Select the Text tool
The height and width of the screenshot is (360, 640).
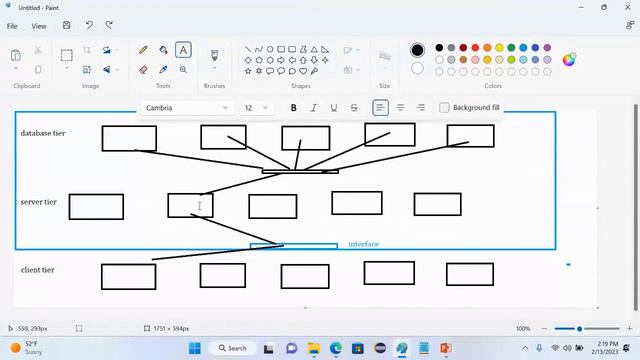click(183, 50)
